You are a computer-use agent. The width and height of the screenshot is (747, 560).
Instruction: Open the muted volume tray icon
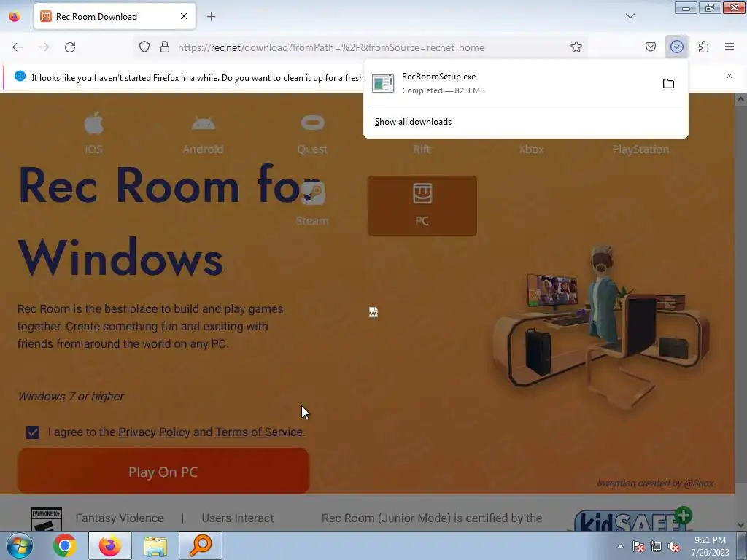(x=673, y=547)
